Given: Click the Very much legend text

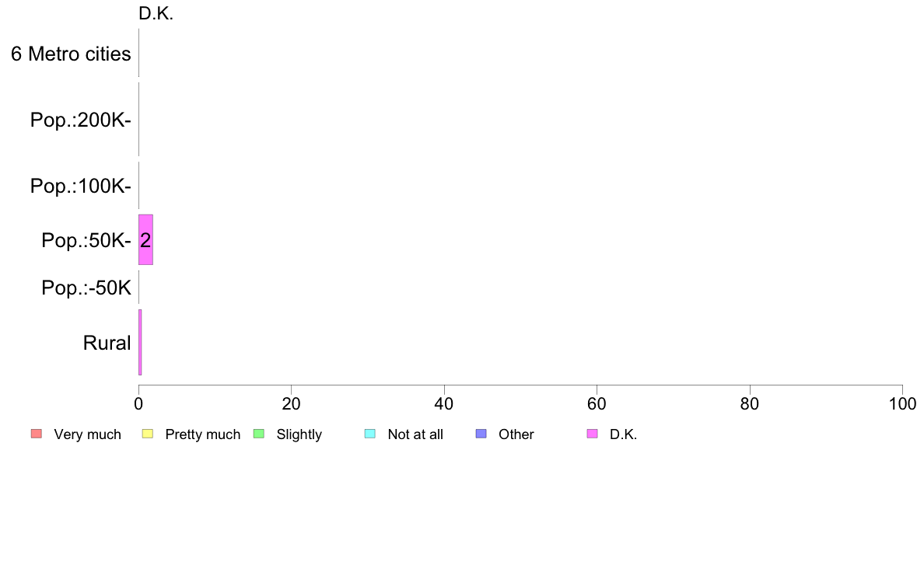Looking at the screenshot, I should click(x=87, y=434).
